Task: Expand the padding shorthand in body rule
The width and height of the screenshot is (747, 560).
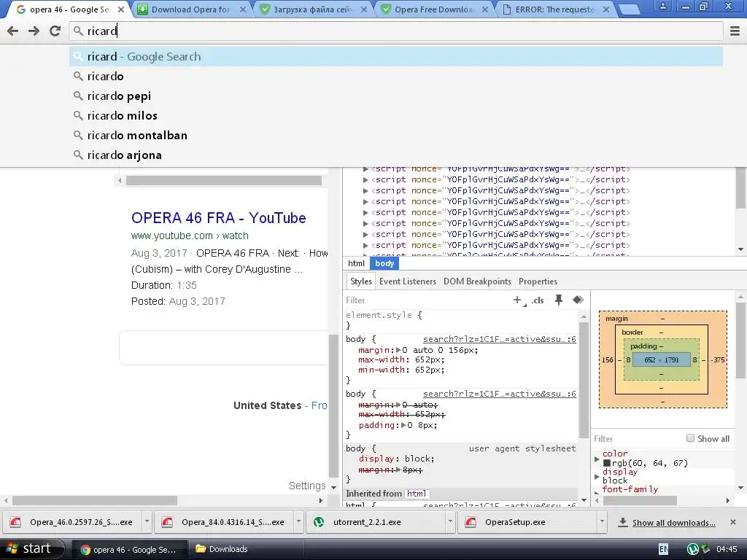Action: [404, 425]
